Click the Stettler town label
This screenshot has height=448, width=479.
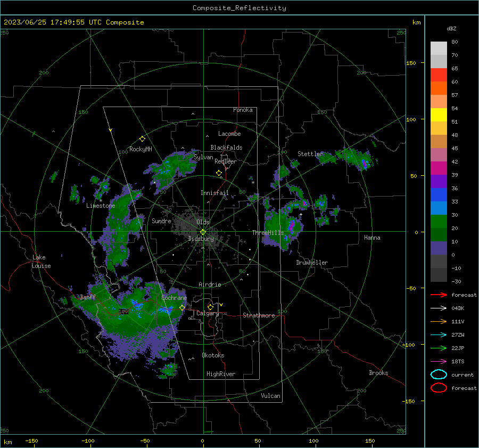(310, 154)
